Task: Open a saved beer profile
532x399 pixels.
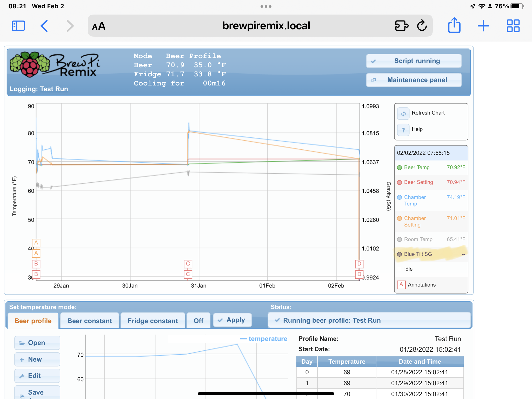Action: 37,343
